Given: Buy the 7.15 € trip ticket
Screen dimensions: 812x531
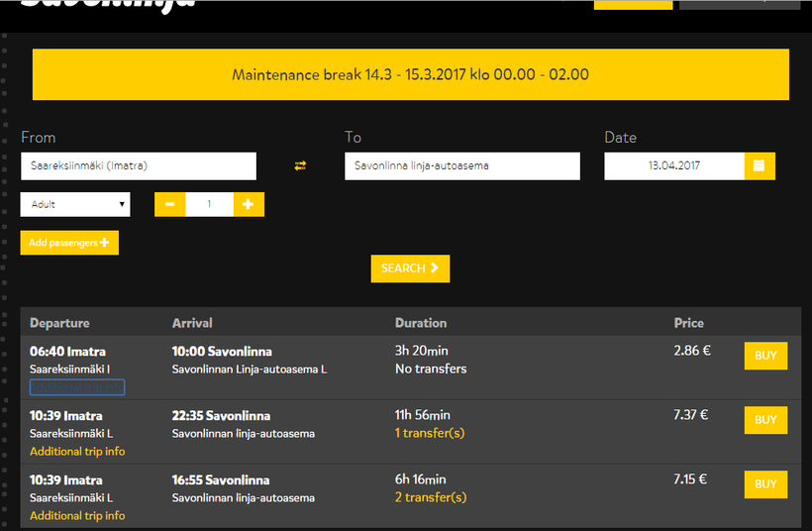Looking at the screenshot, I should tap(765, 484).
